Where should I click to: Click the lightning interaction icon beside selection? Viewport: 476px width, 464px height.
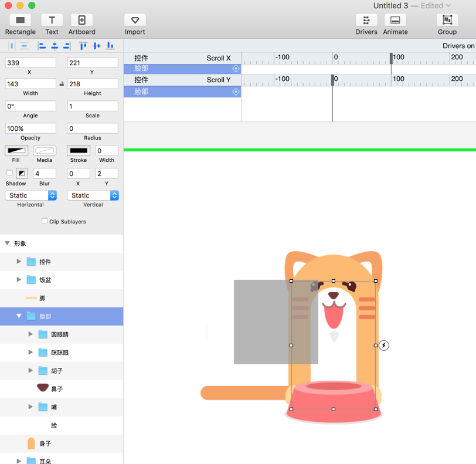click(384, 345)
